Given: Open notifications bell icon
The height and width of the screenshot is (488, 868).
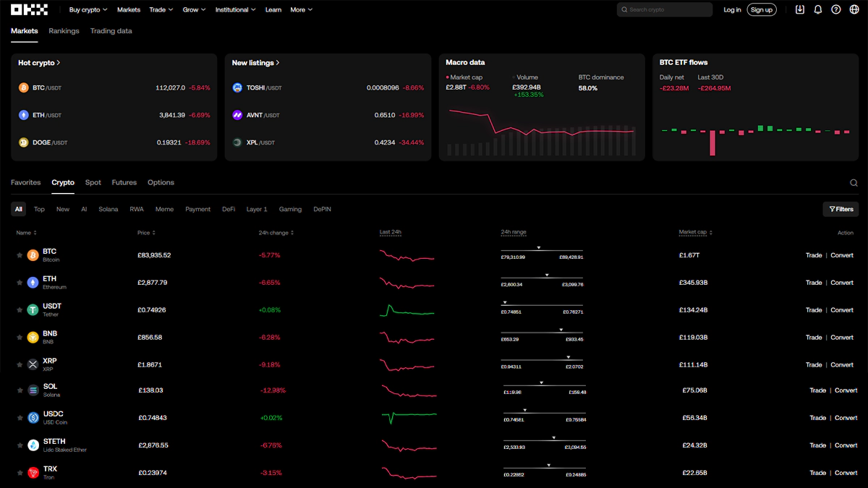Looking at the screenshot, I should 818,9.
